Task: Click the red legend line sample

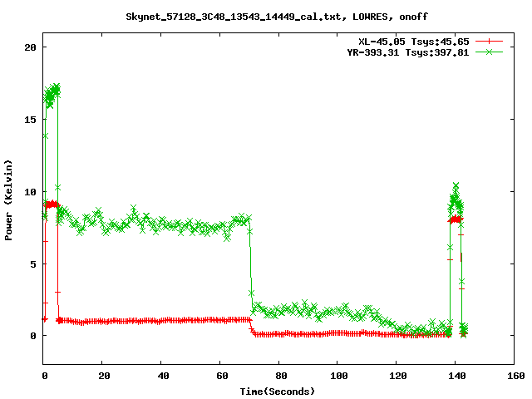Action: point(489,42)
